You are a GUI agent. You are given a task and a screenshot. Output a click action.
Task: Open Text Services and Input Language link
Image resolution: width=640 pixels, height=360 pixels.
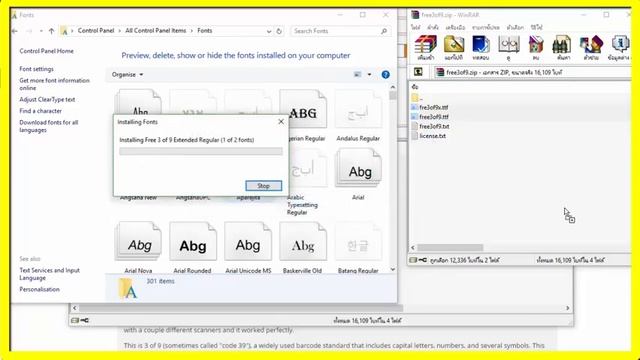pyautogui.click(x=49, y=274)
